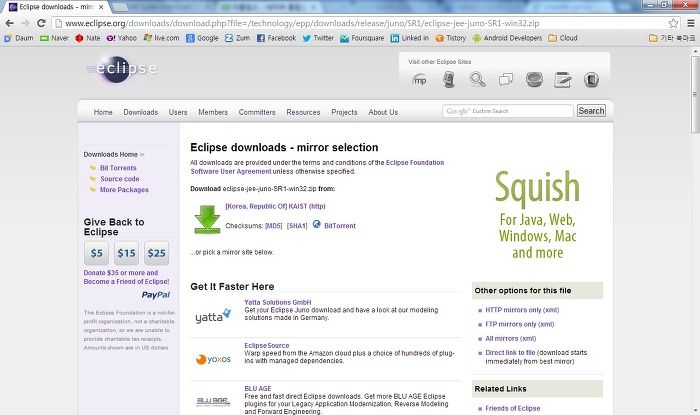The height and width of the screenshot is (415, 700).
Task: Go back to the previous page
Action: [x=9, y=23]
